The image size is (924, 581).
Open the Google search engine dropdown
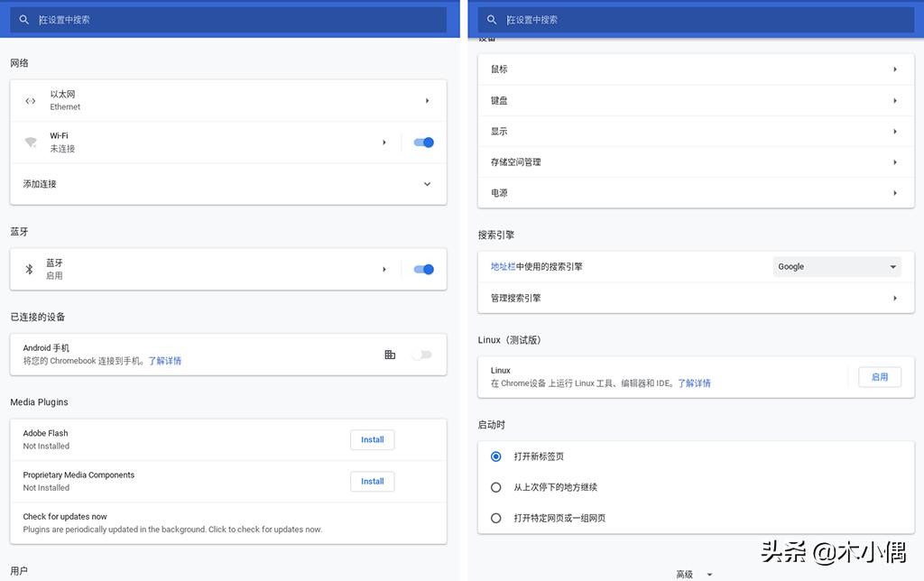click(x=836, y=266)
